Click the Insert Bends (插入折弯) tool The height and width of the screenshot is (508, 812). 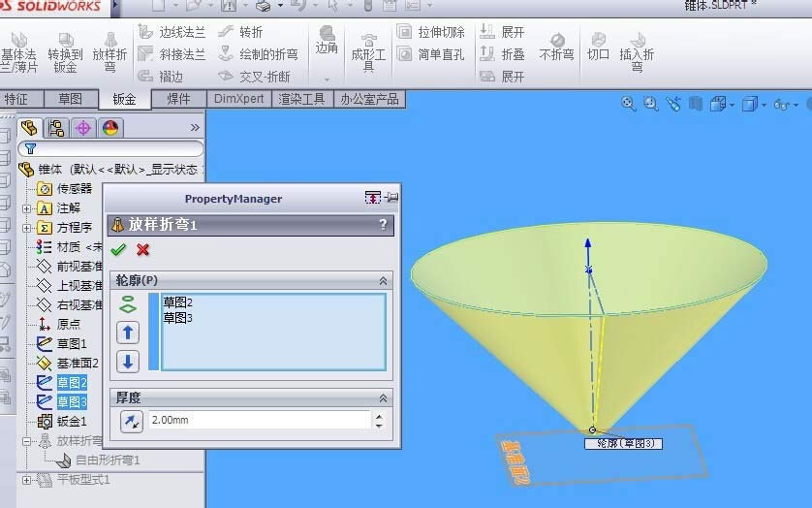(x=637, y=53)
